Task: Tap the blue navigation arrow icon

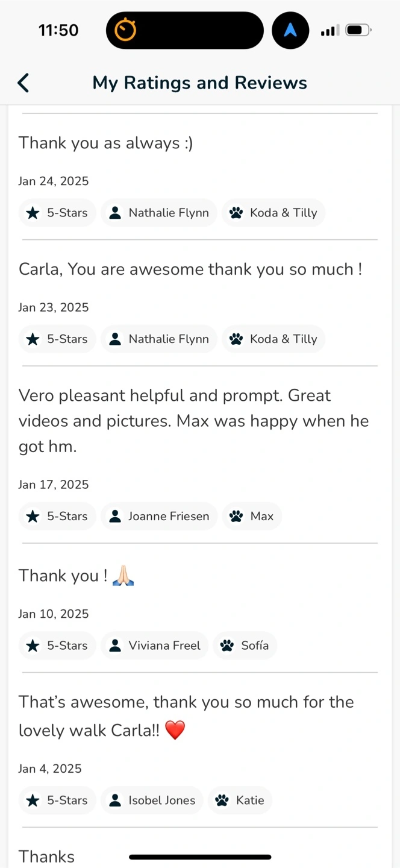Action: [x=290, y=30]
